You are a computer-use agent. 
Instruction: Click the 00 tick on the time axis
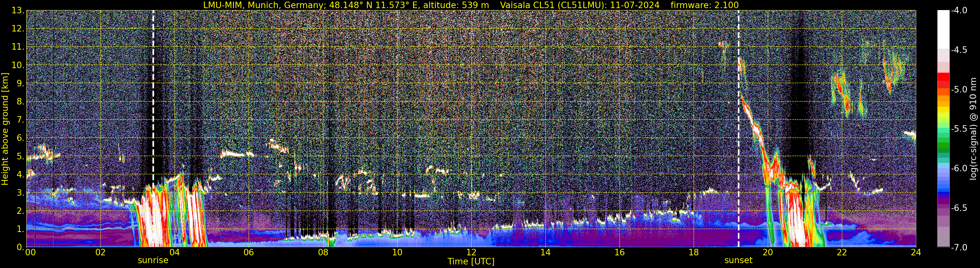[30, 252]
